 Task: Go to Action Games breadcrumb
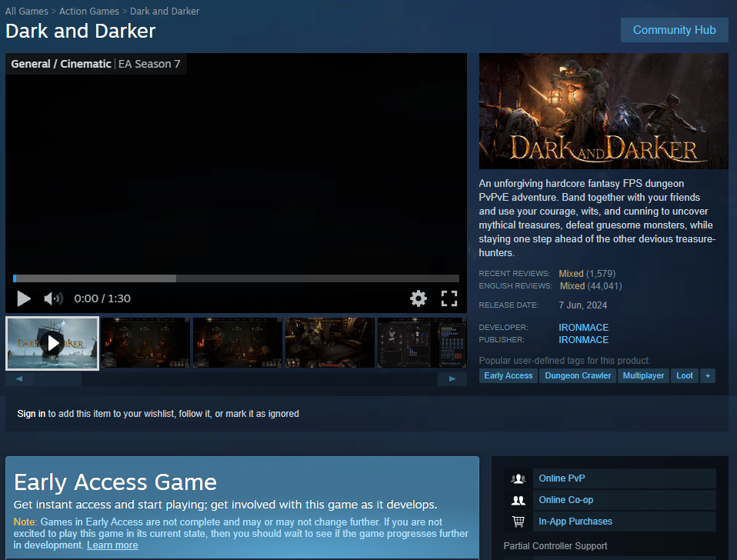(x=88, y=12)
